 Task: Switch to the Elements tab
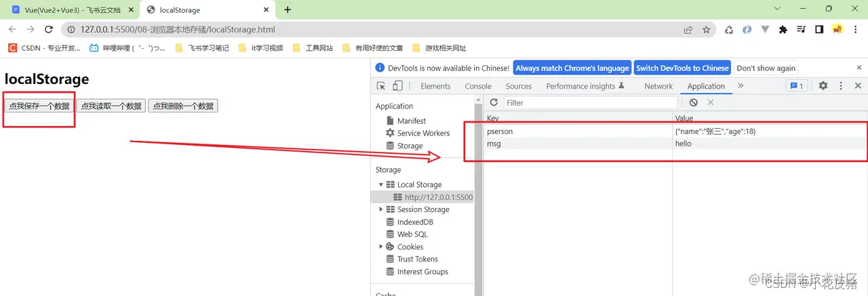click(x=435, y=86)
